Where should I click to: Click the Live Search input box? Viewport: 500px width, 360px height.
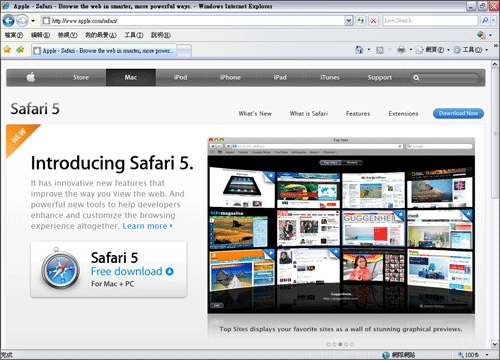click(430, 21)
